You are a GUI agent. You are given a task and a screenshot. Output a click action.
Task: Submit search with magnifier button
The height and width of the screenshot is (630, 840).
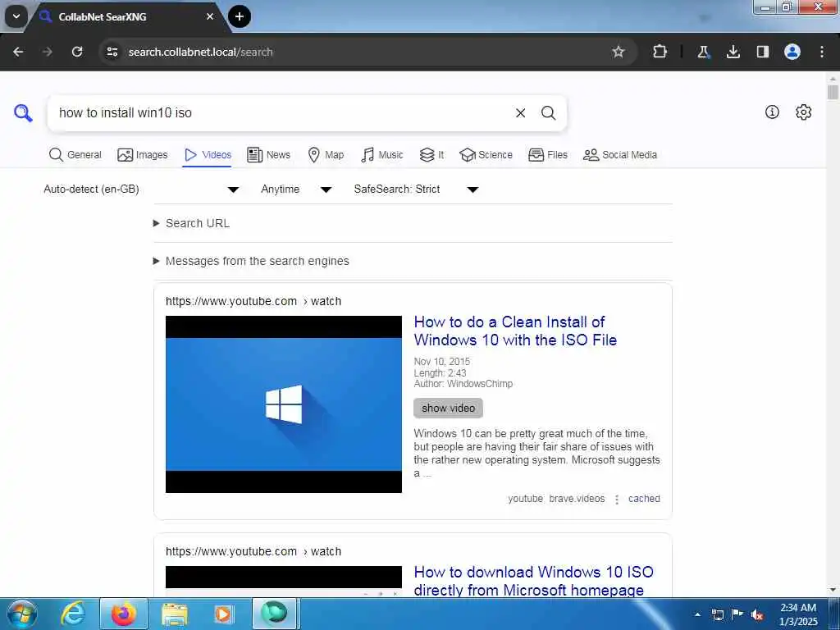point(548,113)
